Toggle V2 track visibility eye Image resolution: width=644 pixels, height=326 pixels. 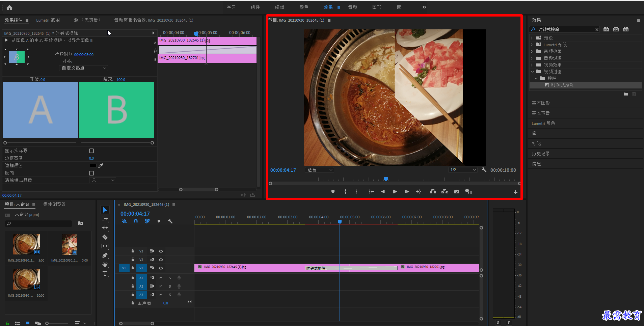point(161,260)
